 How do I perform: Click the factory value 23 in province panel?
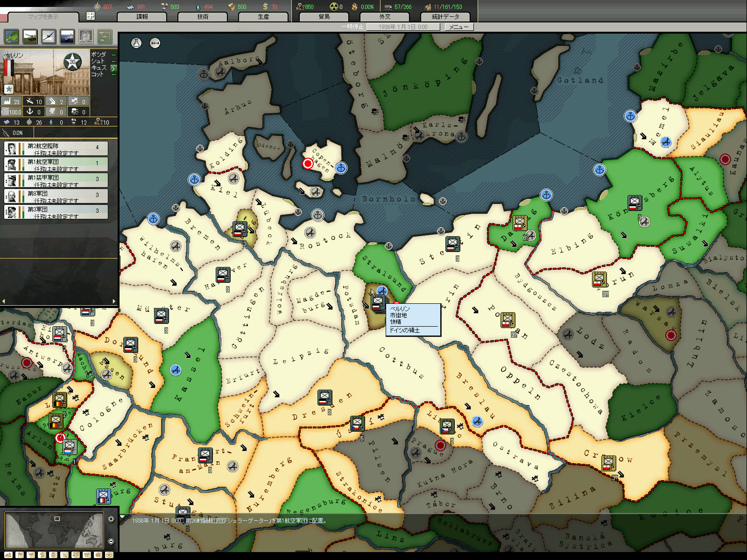12,101
